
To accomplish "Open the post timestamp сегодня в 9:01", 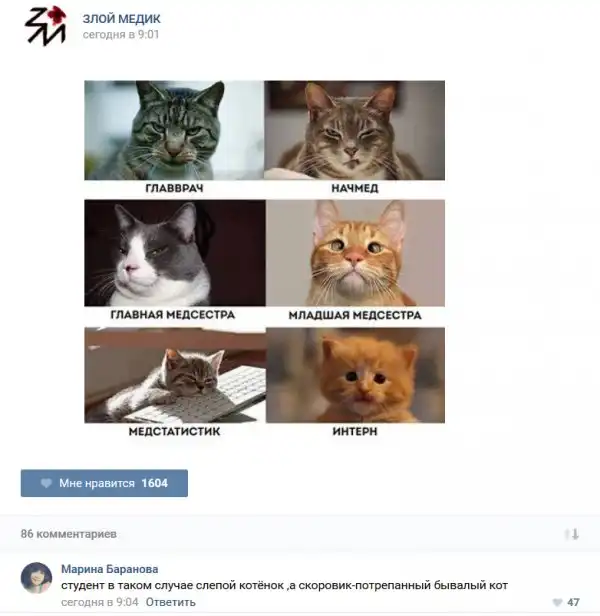I will pos(121,35).
